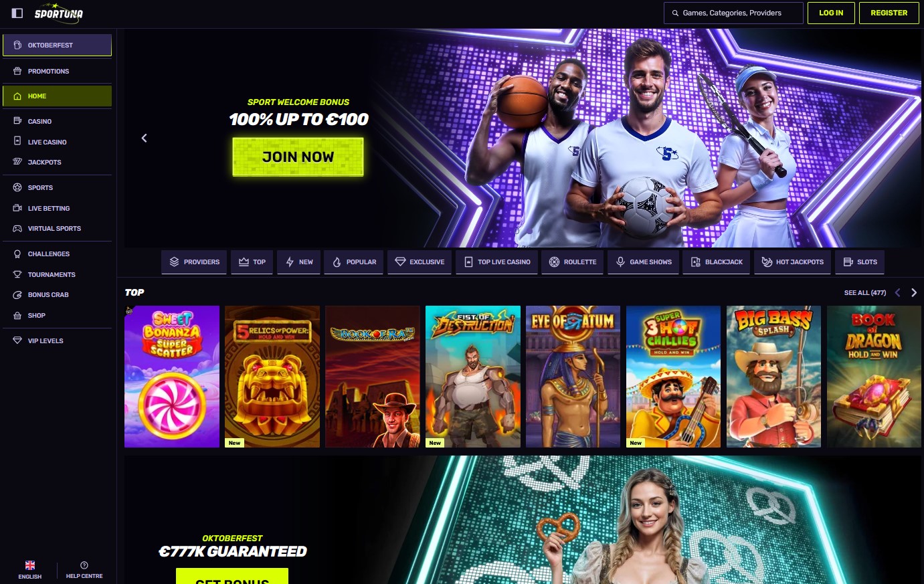Select the Roulette category tab
This screenshot has width=924, height=584.
point(573,262)
